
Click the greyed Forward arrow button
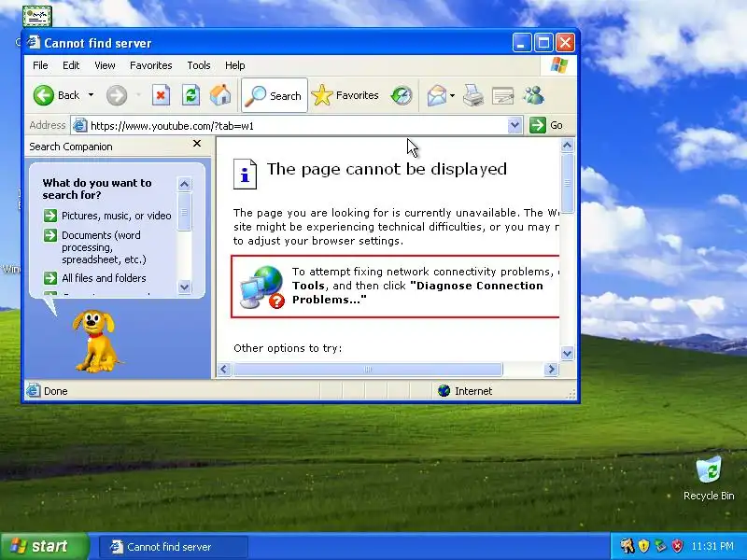tap(116, 95)
